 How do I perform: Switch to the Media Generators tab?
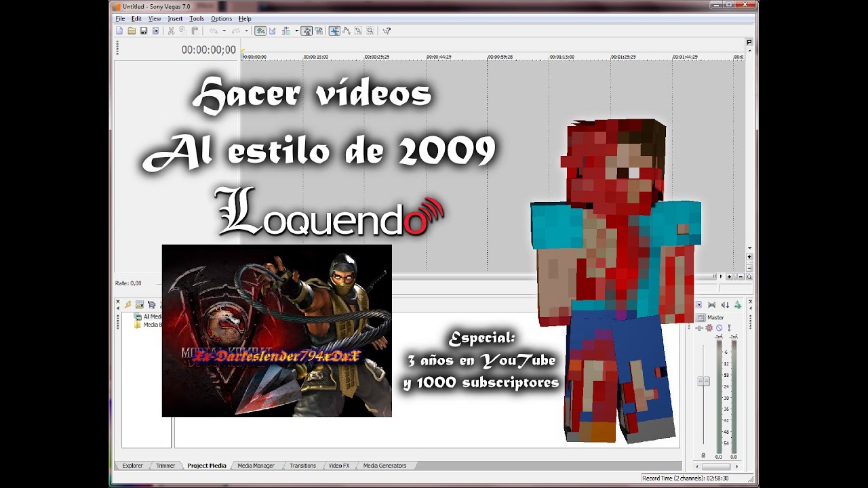pyautogui.click(x=384, y=466)
